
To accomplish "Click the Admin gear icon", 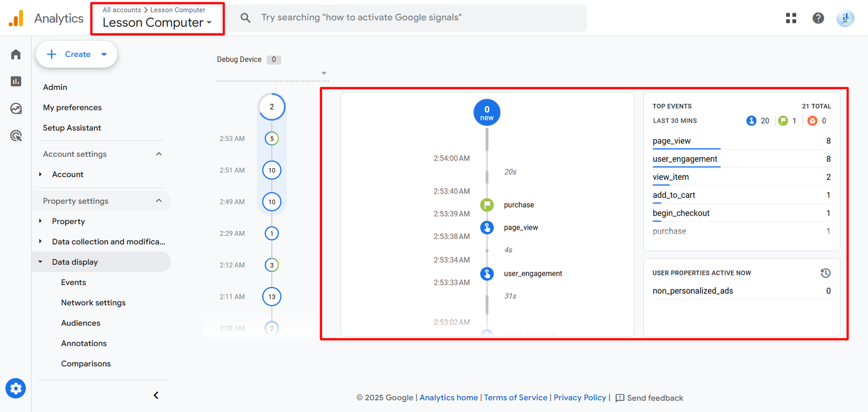I will (16, 388).
